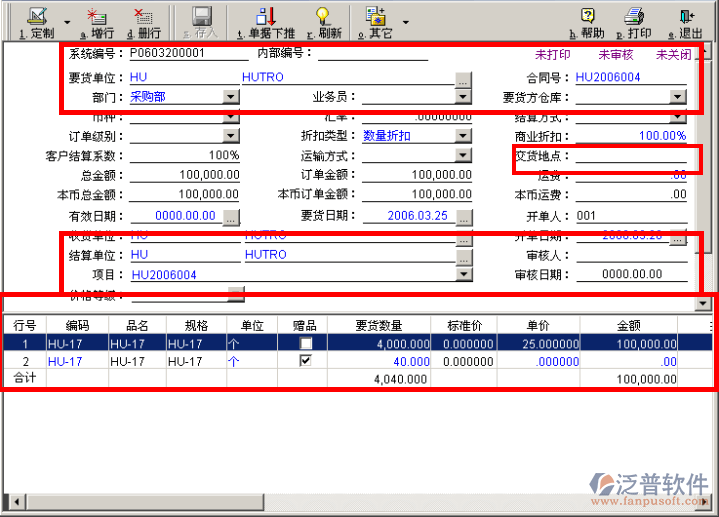The height and width of the screenshot is (517, 719).
Task: Expand the 部门 dropdown showing 采购部
Action: [231, 97]
